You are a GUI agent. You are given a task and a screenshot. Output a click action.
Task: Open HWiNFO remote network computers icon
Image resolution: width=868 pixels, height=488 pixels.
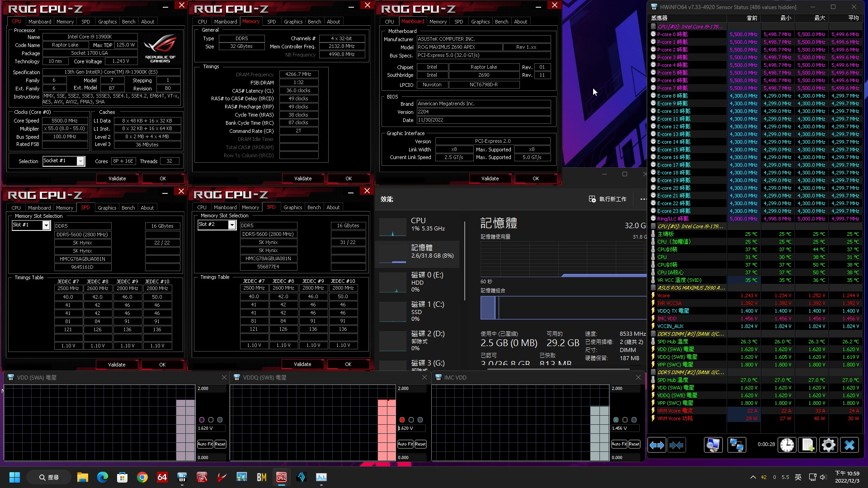click(x=736, y=446)
